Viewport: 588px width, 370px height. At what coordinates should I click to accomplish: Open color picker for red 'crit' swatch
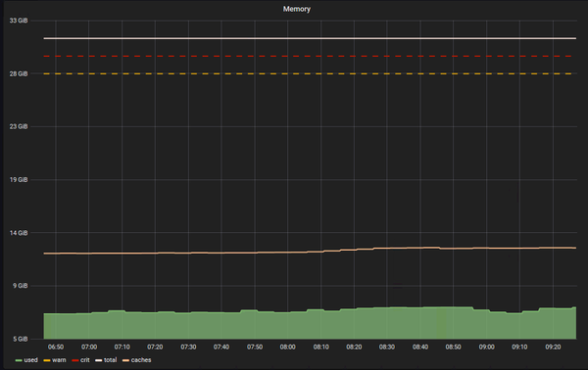(x=75, y=360)
